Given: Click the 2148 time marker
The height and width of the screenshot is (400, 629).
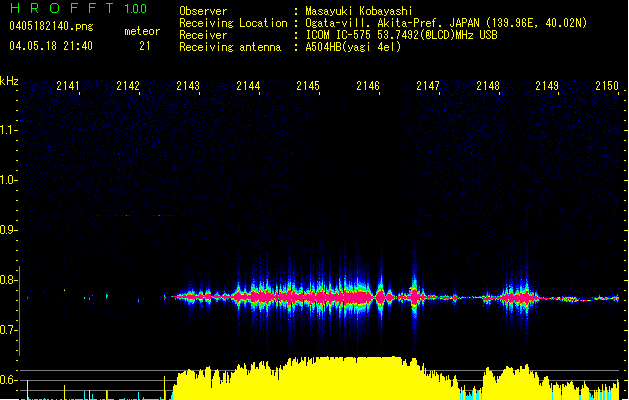Looking at the screenshot, I should pyautogui.click(x=488, y=86).
